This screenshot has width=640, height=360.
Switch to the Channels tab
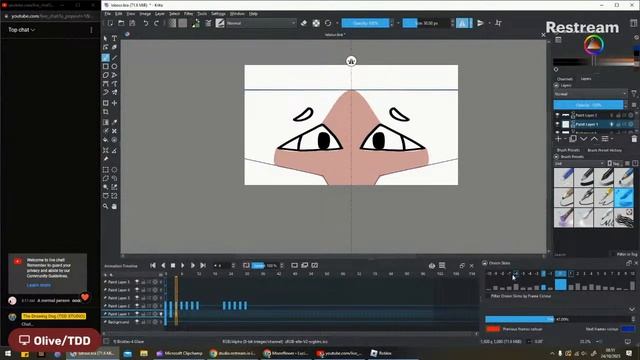point(565,79)
